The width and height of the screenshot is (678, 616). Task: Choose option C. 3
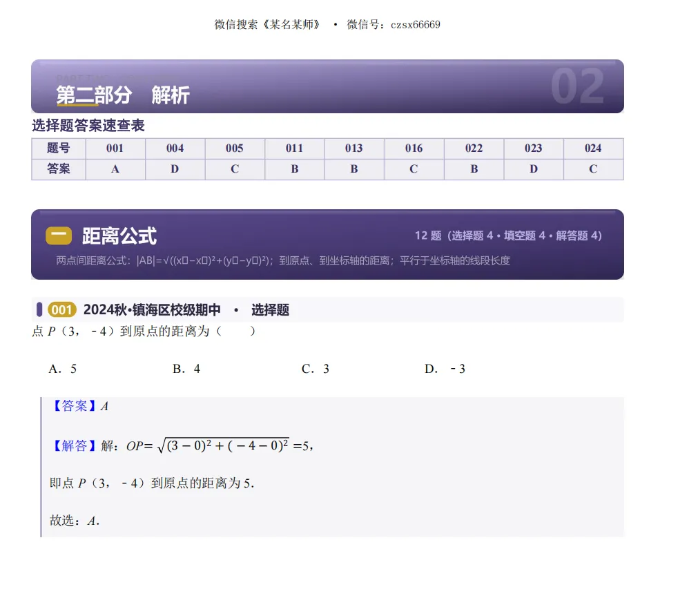(316, 369)
